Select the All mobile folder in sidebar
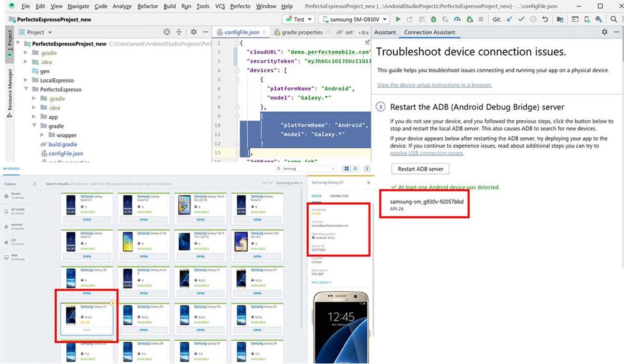The image size is (624, 364). (x=18, y=211)
